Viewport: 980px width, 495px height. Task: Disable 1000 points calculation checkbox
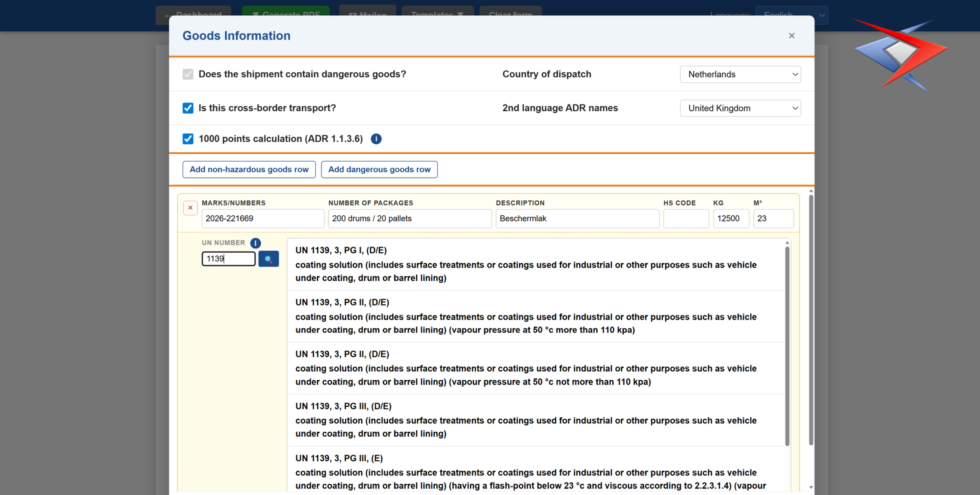188,139
